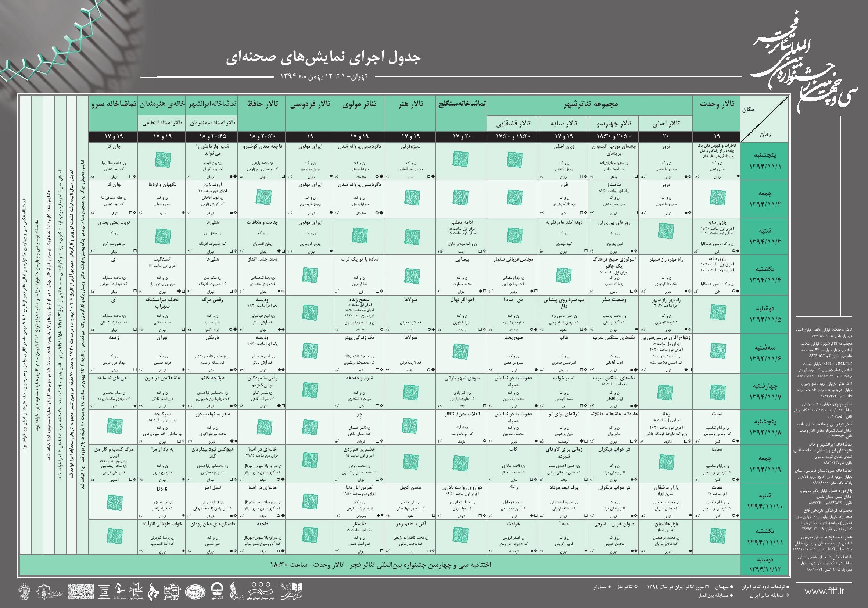Click the play cell ادامه مطلب

[462, 236]
